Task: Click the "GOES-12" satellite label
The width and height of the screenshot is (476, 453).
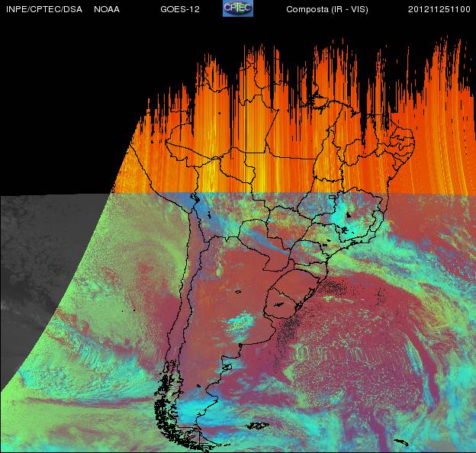Action: (180, 9)
